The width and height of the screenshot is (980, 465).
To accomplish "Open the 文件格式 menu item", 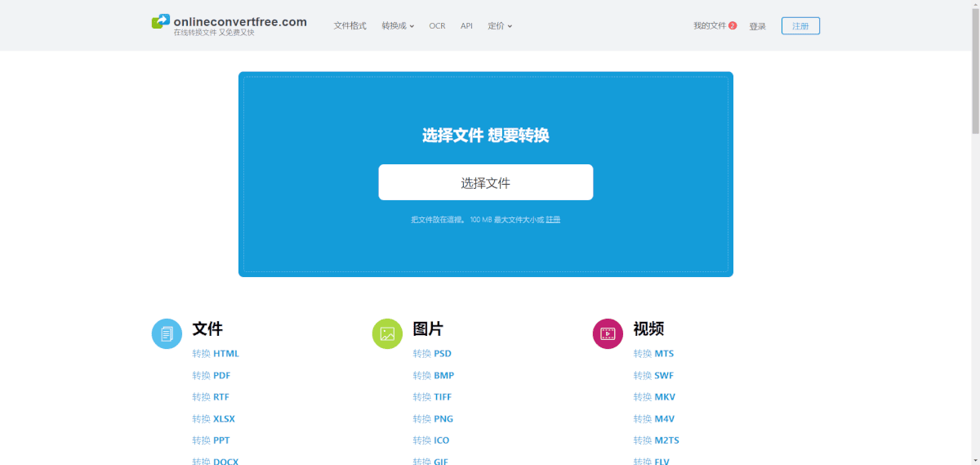I will pos(350,26).
